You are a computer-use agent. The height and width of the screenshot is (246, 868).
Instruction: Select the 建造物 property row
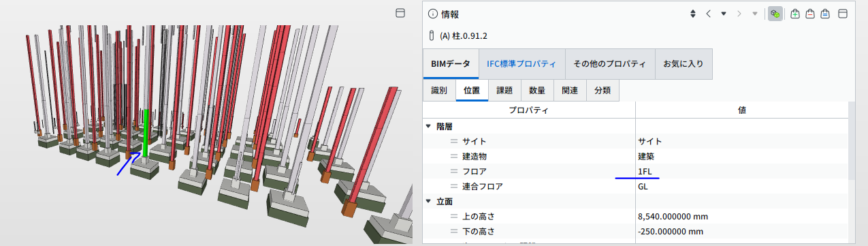tap(635, 156)
